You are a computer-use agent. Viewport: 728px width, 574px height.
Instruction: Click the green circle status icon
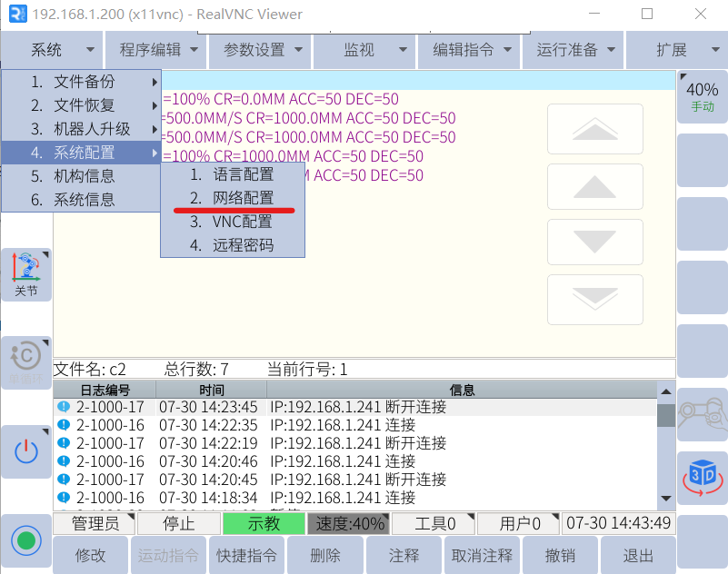[25, 540]
